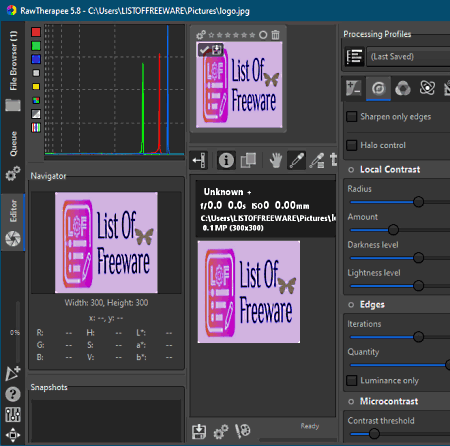Select the hand navigation tool
Screen dimensions: 450x446
click(276, 161)
